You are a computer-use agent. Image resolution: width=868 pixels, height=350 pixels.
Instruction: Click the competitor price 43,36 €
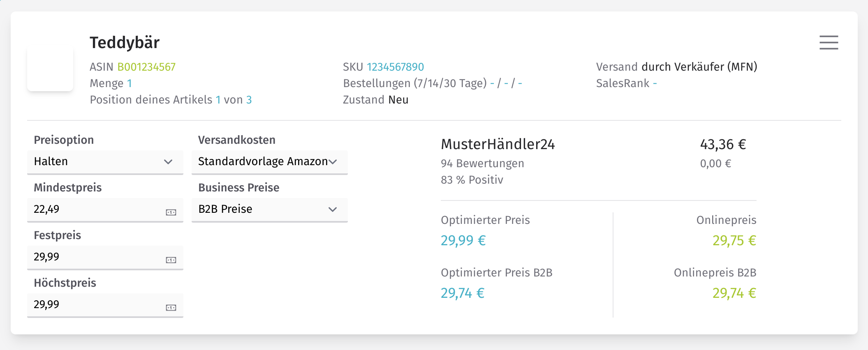click(x=723, y=145)
